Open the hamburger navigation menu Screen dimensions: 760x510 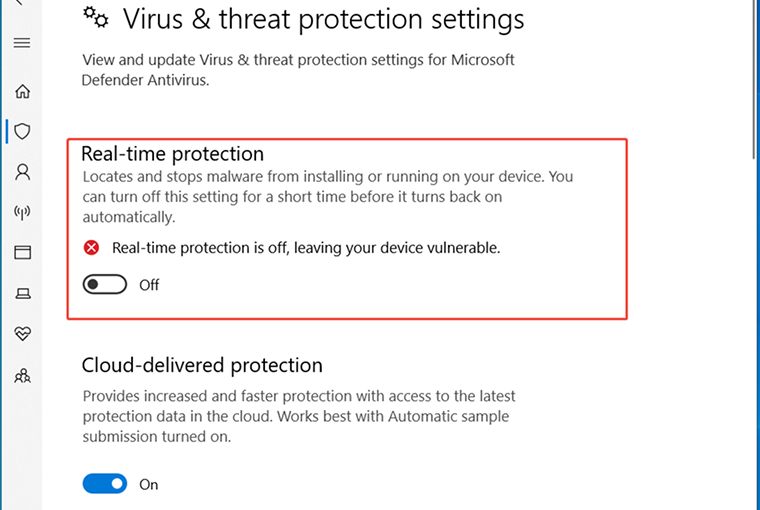[x=22, y=43]
